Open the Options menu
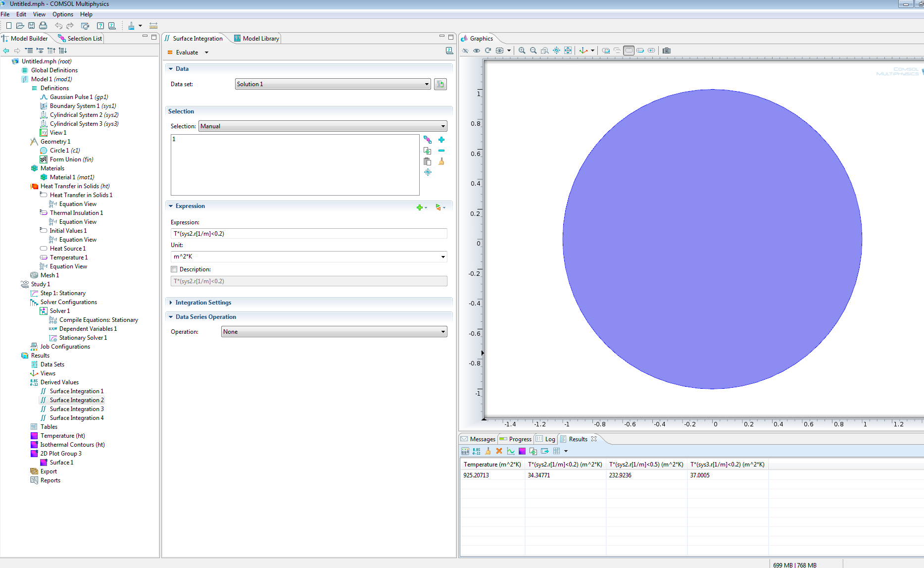This screenshot has height=568, width=924. point(62,14)
